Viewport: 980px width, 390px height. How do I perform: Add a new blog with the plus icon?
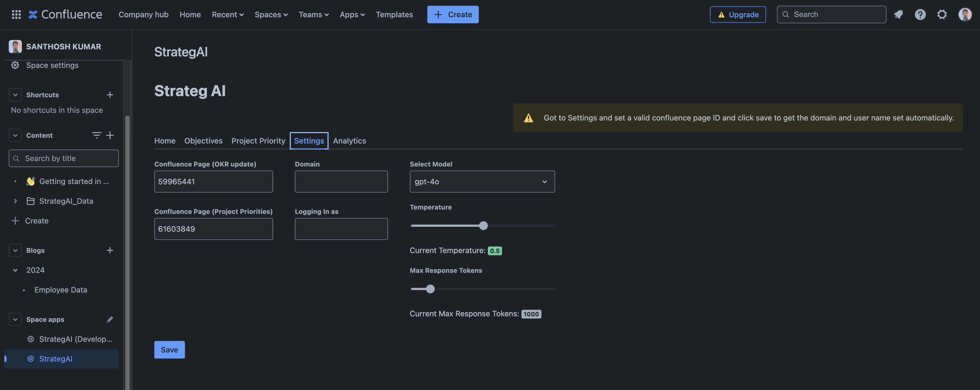[109, 250]
